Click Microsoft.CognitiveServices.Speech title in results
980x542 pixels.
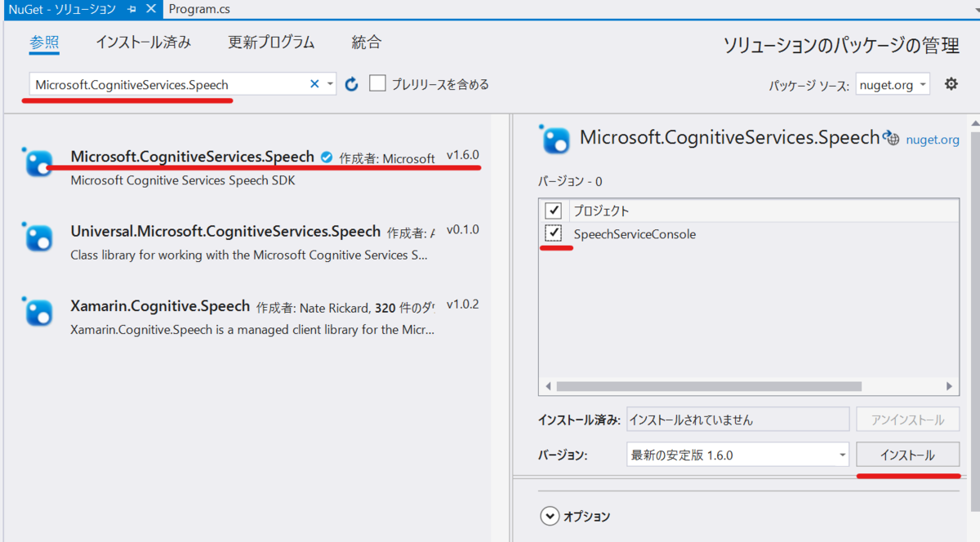[x=193, y=157]
